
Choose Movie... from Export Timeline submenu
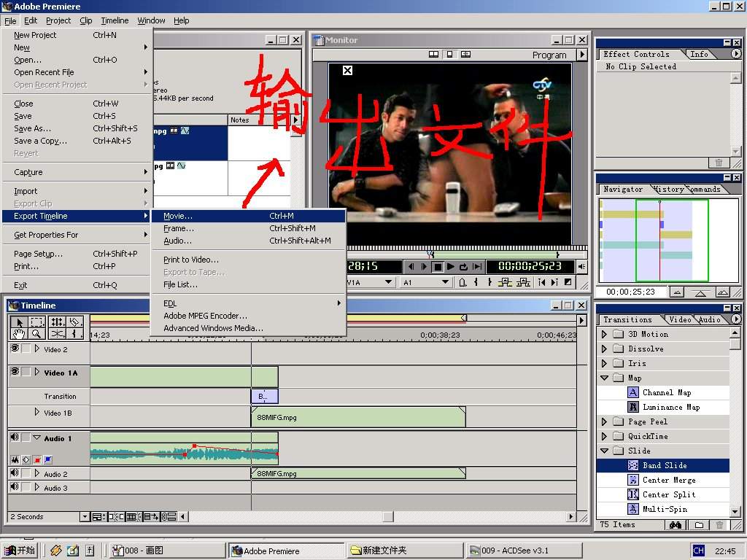[x=248, y=216]
